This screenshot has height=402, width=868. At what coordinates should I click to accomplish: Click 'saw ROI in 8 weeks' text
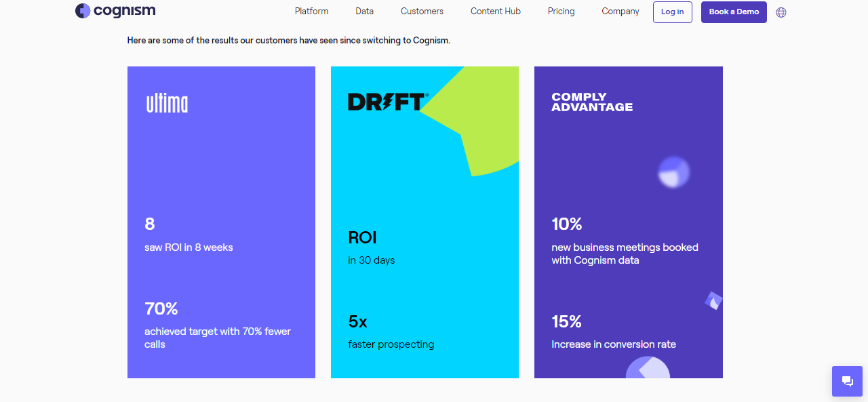pyautogui.click(x=189, y=247)
